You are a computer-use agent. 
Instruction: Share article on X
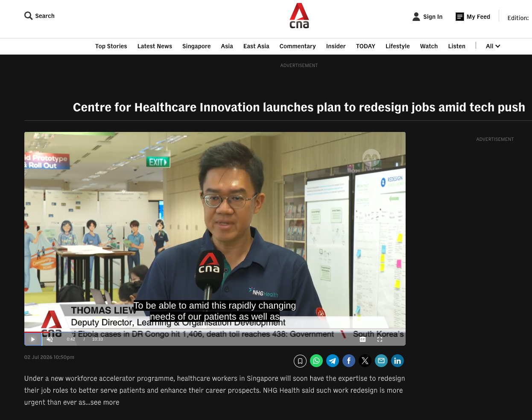[x=365, y=361]
